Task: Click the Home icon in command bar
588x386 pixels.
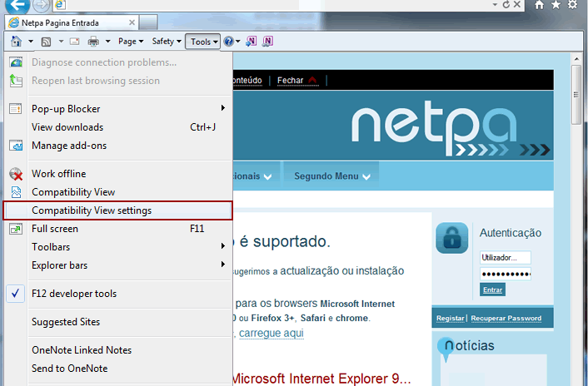Action: coord(16,42)
